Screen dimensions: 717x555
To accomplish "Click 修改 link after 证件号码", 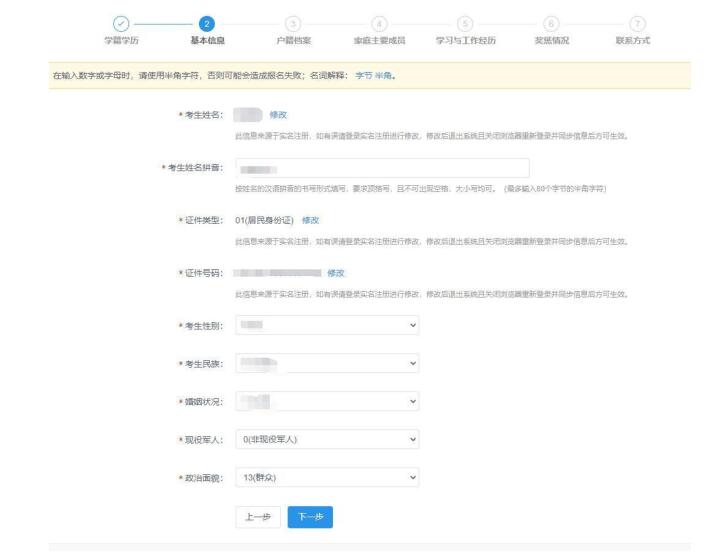I will coord(336,272).
